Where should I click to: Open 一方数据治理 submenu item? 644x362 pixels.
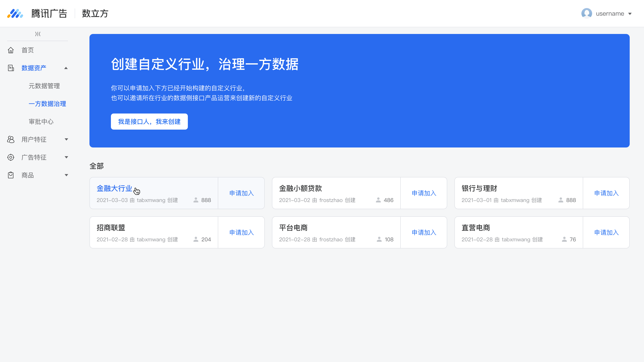(47, 104)
